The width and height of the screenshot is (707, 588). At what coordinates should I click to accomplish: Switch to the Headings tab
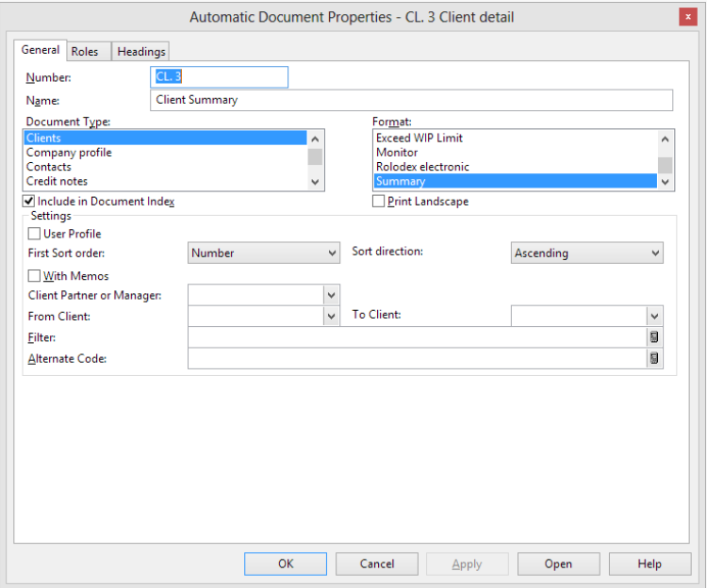tap(141, 51)
